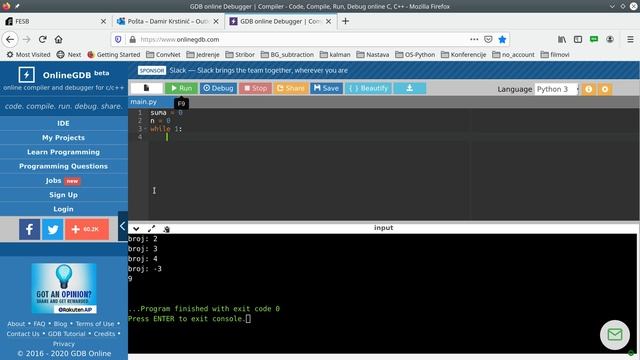Open the mail feedback floating button
The width and height of the screenshot is (640, 360).
615,335
